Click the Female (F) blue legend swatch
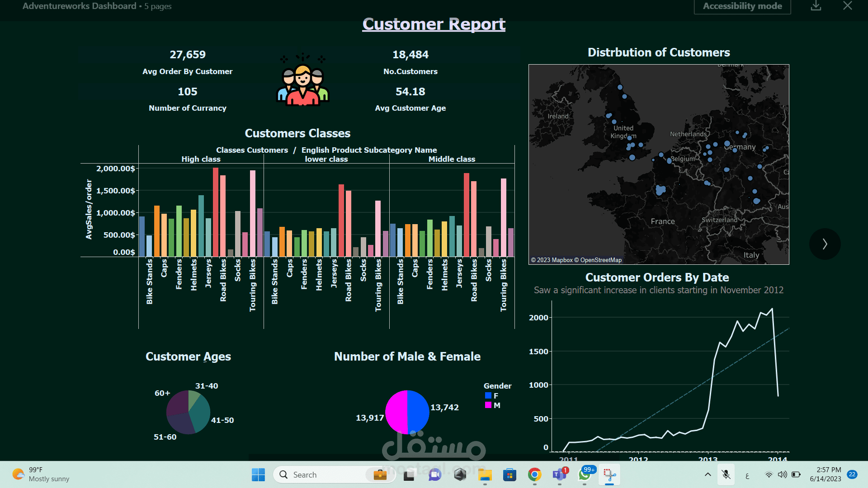Image resolution: width=868 pixels, height=488 pixels. (488, 395)
